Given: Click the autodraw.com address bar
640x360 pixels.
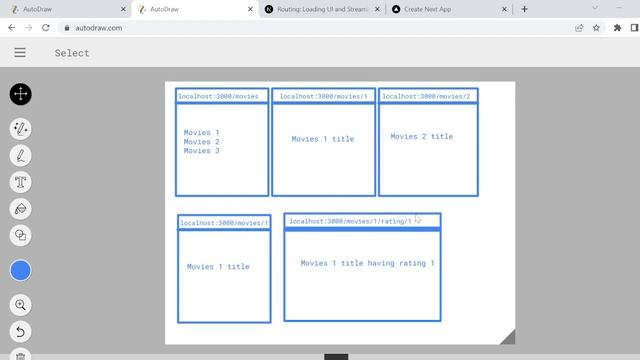Looking at the screenshot, I should [x=318, y=28].
